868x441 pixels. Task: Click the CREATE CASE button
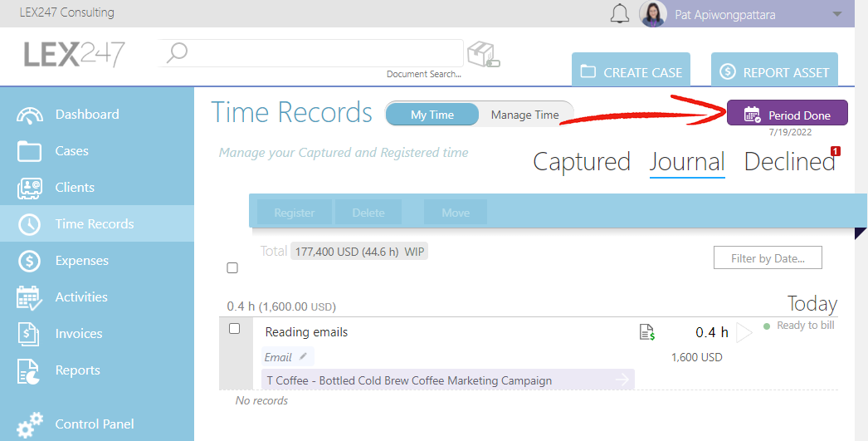pyautogui.click(x=631, y=71)
